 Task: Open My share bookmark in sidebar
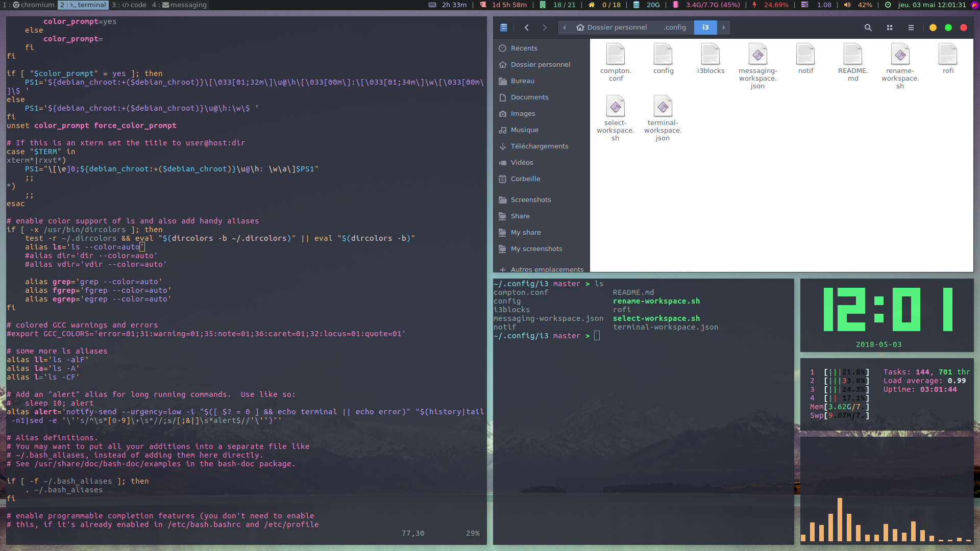point(542,232)
